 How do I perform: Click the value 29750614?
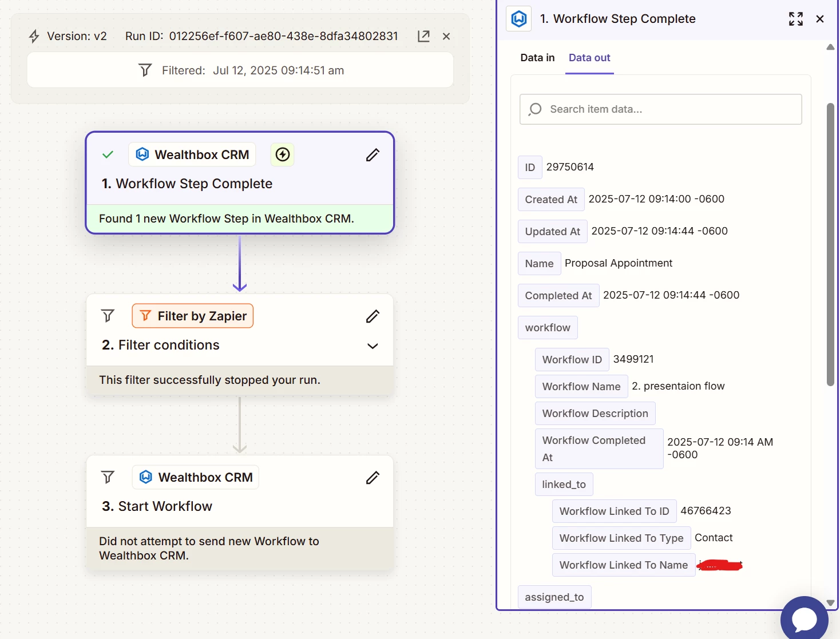570,166
